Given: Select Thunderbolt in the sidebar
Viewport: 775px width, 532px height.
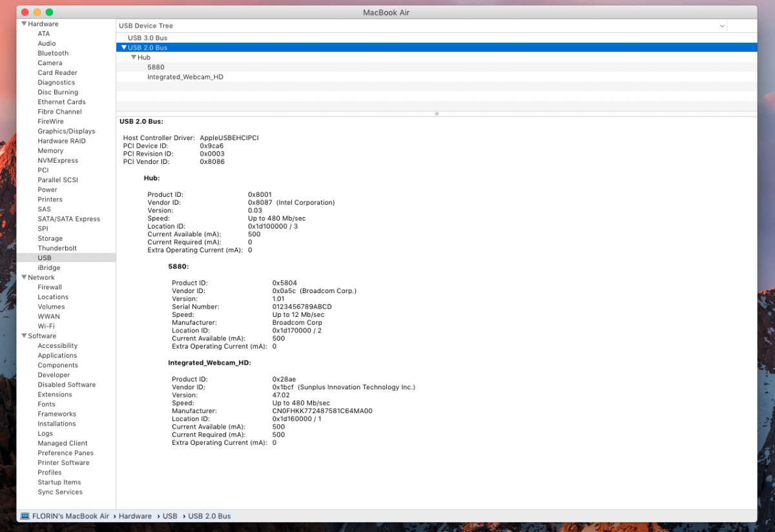Looking at the screenshot, I should click(57, 249).
